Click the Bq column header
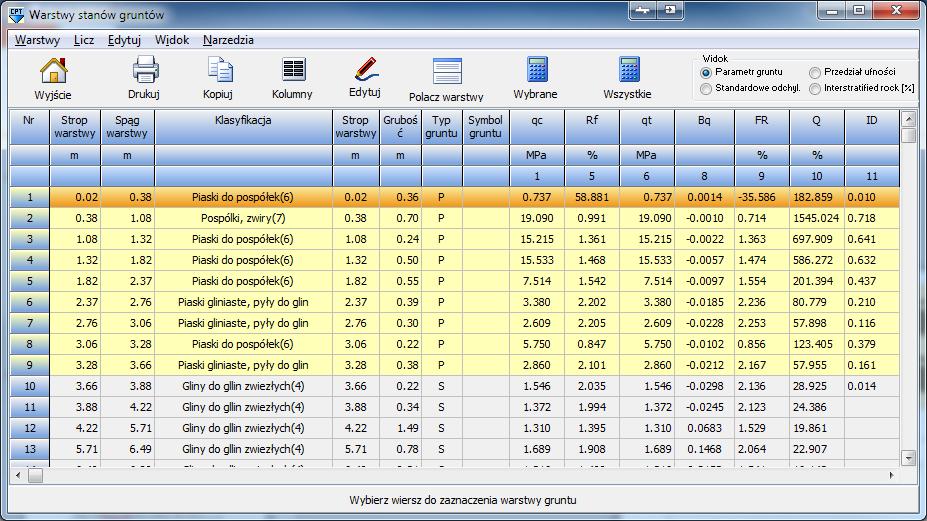 (704, 127)
